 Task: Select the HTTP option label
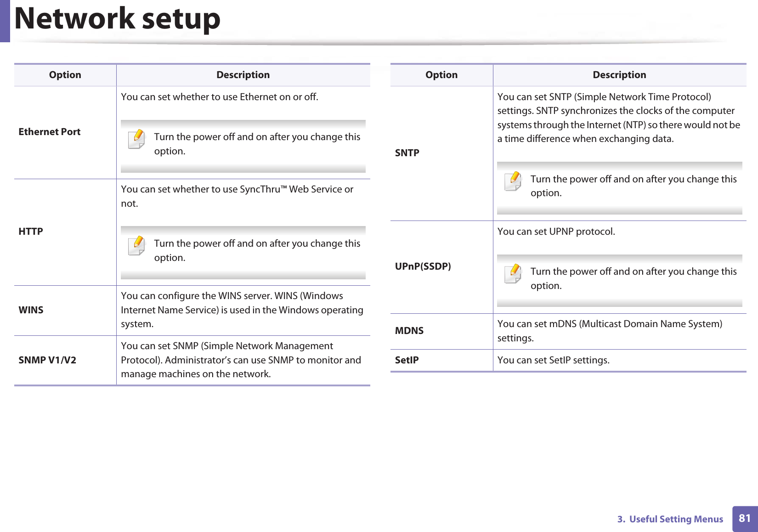pyautogui.click(x=31, y=232)
